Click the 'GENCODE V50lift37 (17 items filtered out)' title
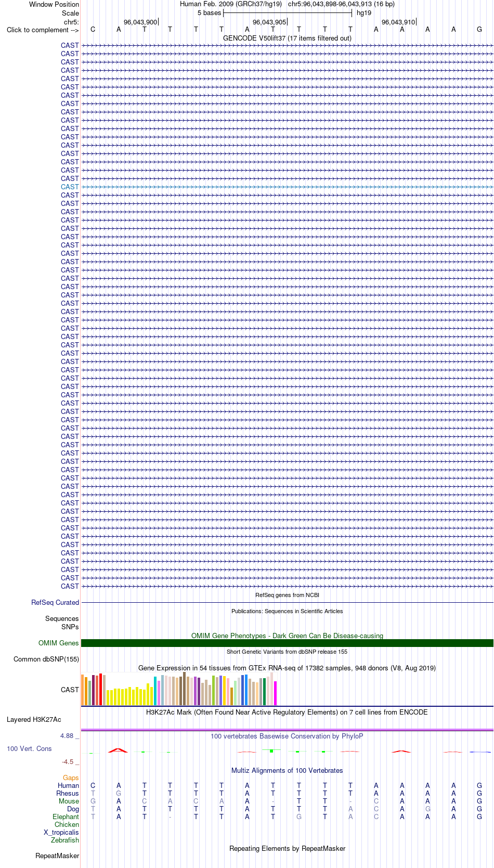 coord(287,38)
